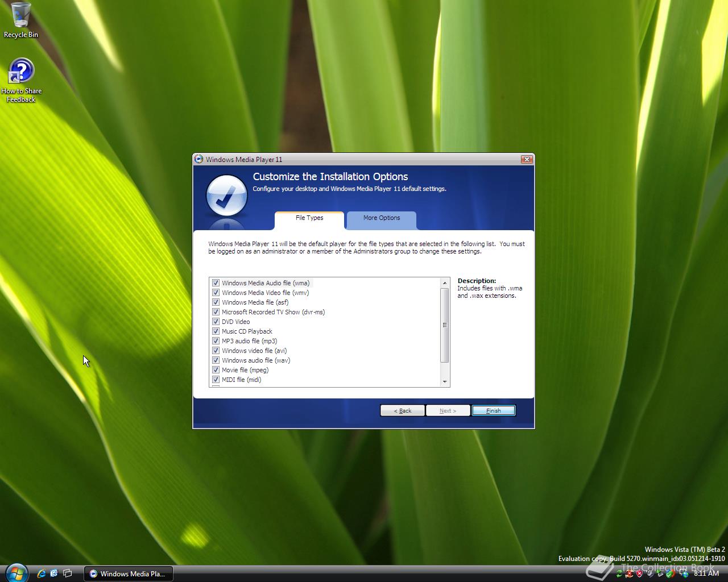The height and width of the screenshot is (582, 728).
Task: Click the Windows Media Player title bar icon
Action: point(198,159)
